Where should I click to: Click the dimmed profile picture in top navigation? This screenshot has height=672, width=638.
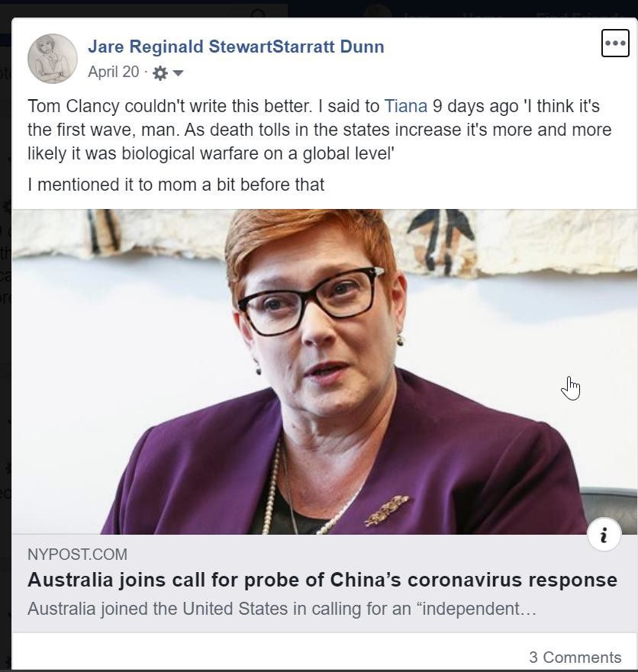pyautogui.click(x=377, y=11)
